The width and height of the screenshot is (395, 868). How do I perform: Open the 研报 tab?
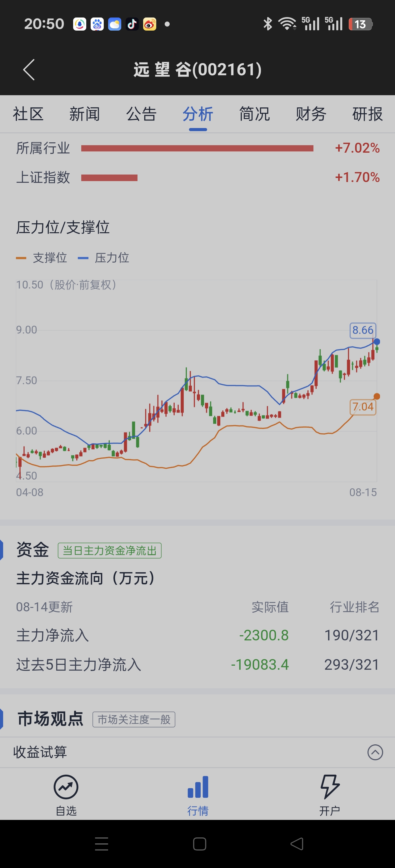367,114
